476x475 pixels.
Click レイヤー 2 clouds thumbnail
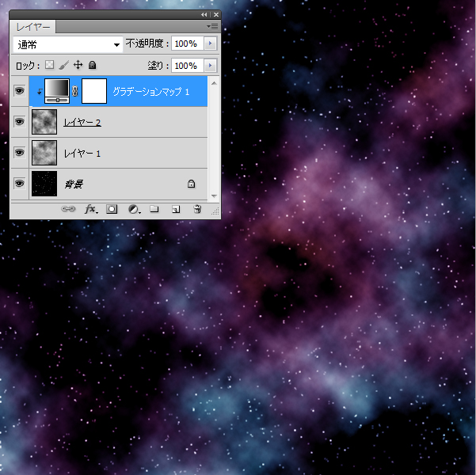[44, 122]
